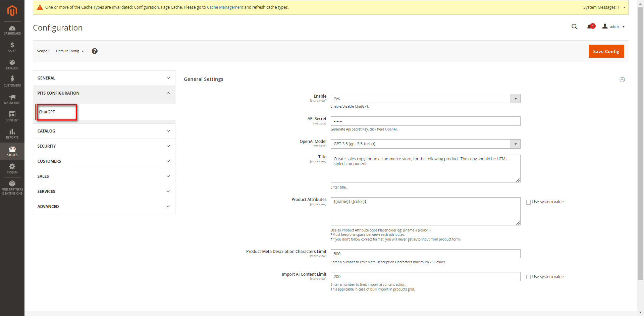Click the notifications bell icon
Viewport: 644px width, 316px height.
click(x=590, y=27)
